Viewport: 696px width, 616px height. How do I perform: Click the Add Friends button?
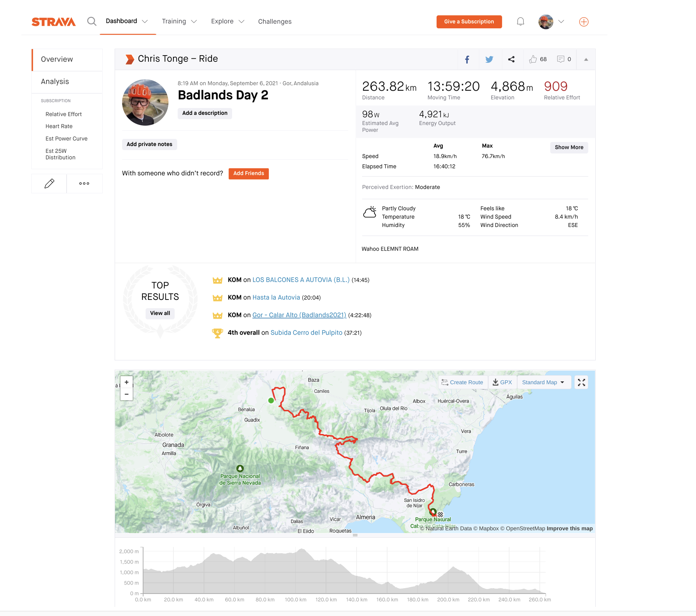tap(248, 174)
